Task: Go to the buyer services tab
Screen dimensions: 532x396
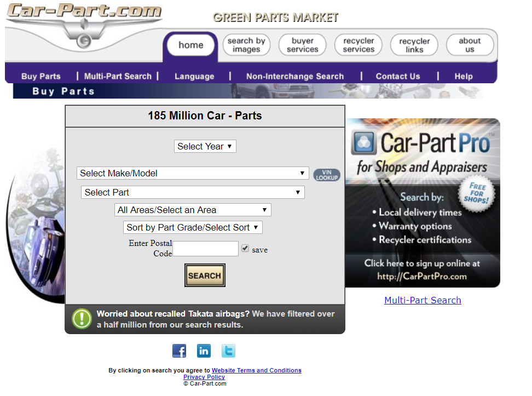Action: pyautogui.click(x=302, y=45)
